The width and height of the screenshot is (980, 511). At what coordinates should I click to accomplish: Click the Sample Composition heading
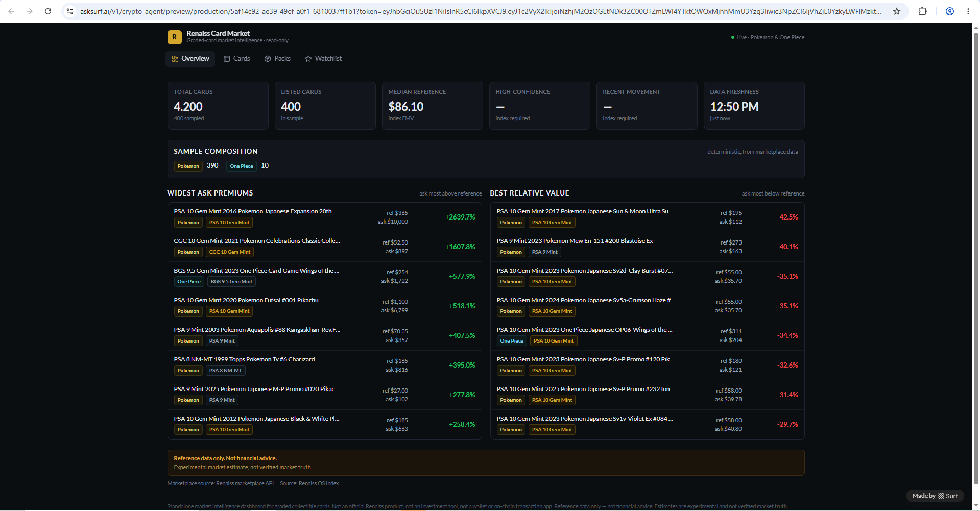point(216,151)
